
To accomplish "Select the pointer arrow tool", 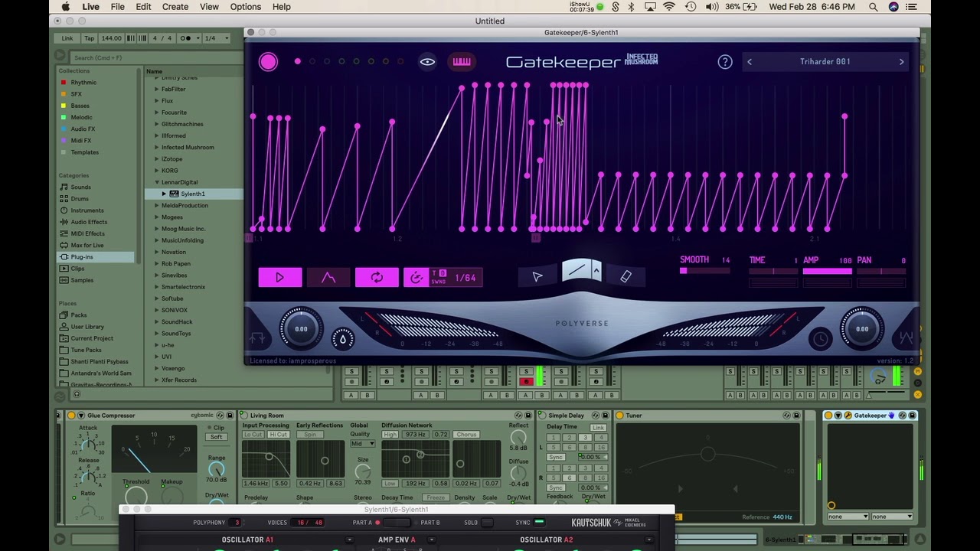I will [x=537, y=277].
